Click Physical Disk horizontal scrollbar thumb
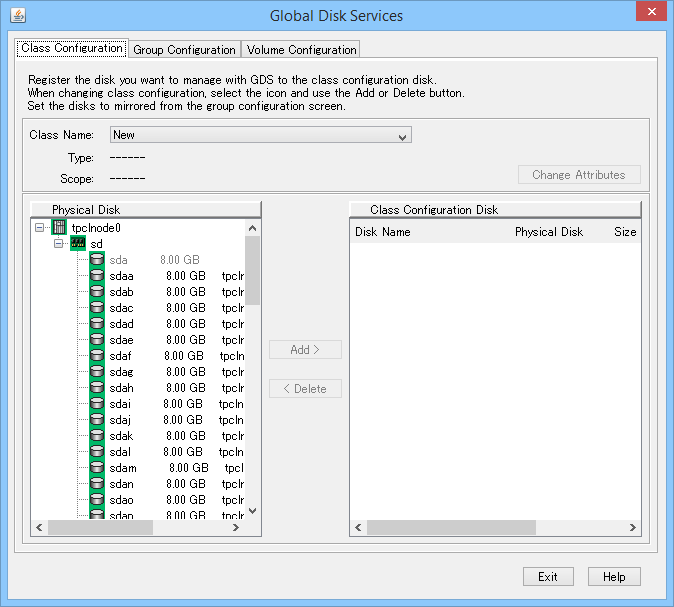Image resolution: width=674 pixels, height=607 pixels. 101,527
